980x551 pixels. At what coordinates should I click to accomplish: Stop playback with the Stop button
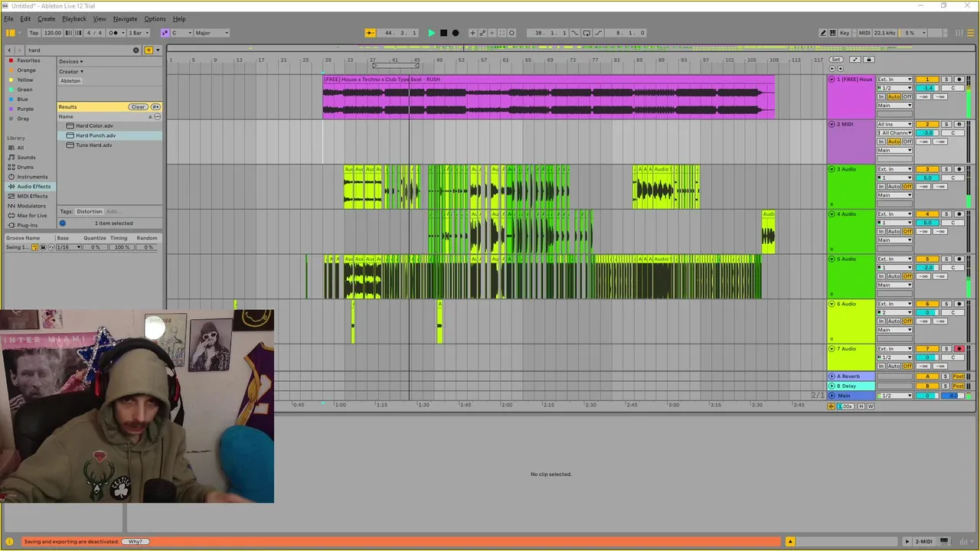tap(443, 33)
